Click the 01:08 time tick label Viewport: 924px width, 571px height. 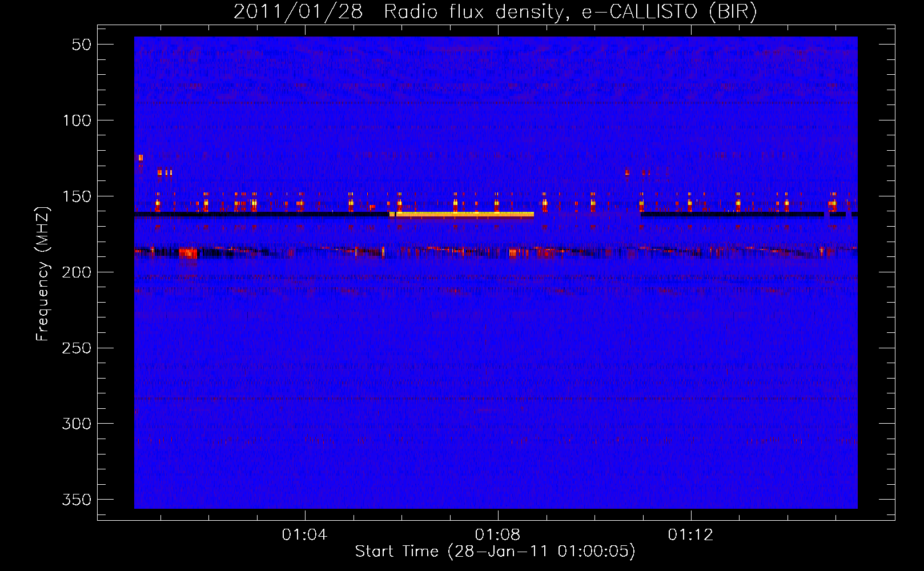497,534
